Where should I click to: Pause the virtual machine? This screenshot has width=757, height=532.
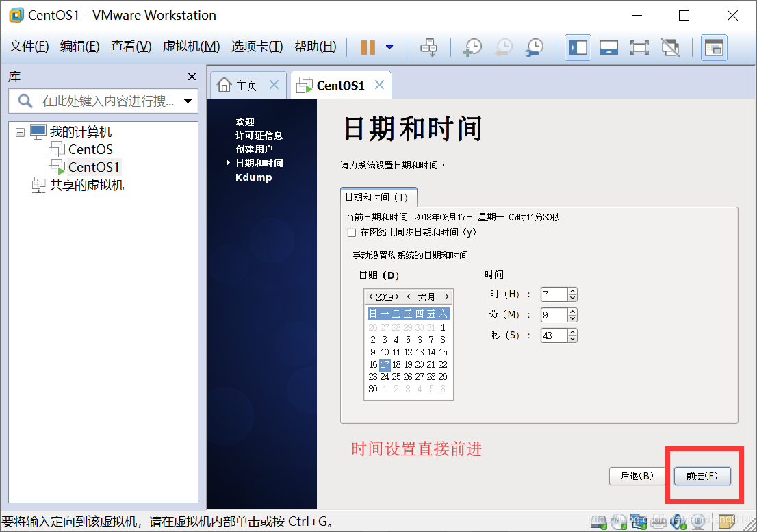coord(368,47)
